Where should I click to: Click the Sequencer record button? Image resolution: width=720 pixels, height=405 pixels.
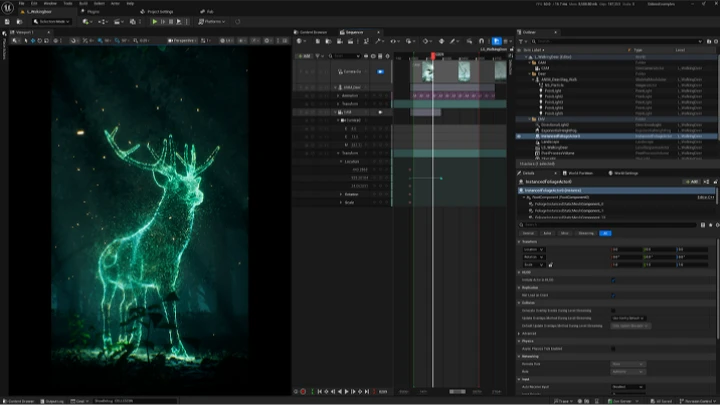303,392
